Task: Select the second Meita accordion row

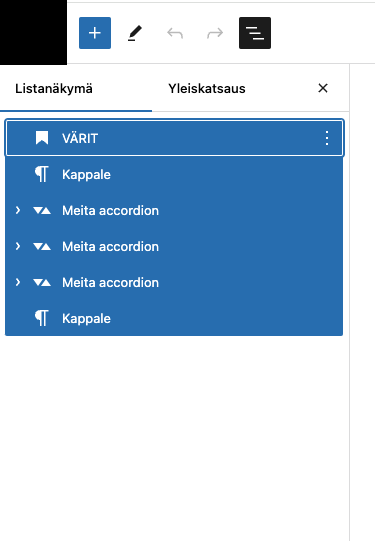Action: 174,246
